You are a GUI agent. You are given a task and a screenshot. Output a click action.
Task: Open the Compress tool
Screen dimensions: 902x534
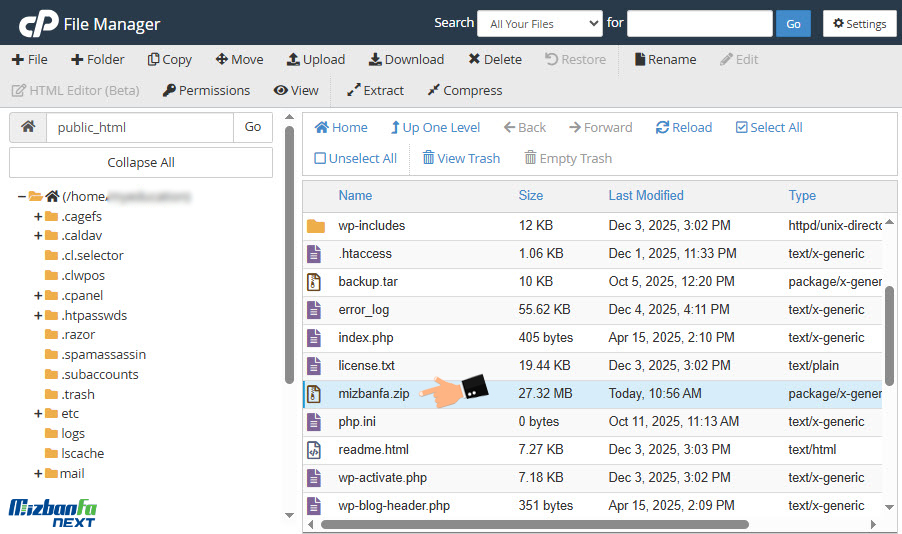[x=433, y=91]
